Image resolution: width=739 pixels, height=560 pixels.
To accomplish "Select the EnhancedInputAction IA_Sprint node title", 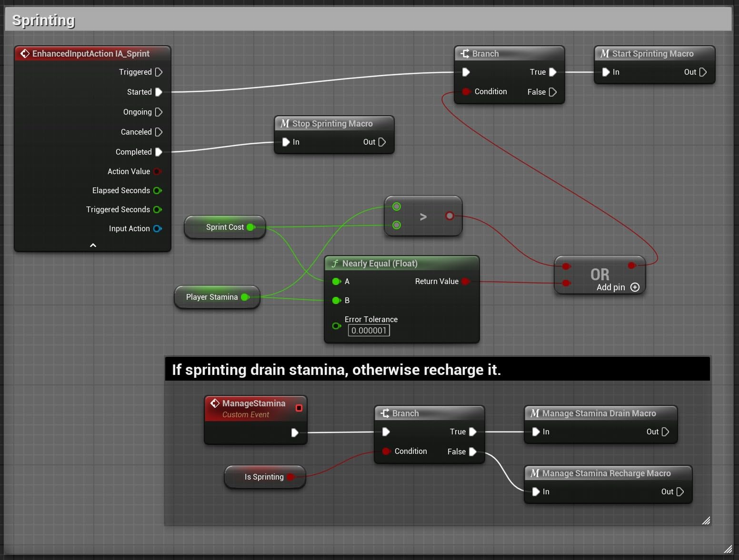I will [x=90, y=53].
